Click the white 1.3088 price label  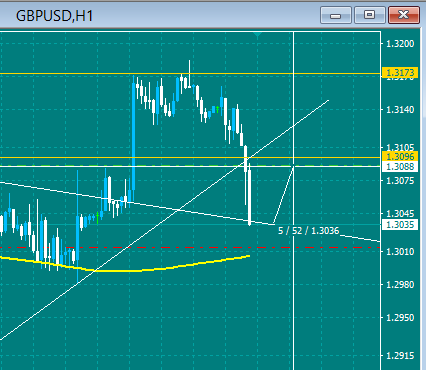click(x=400, y=166)
